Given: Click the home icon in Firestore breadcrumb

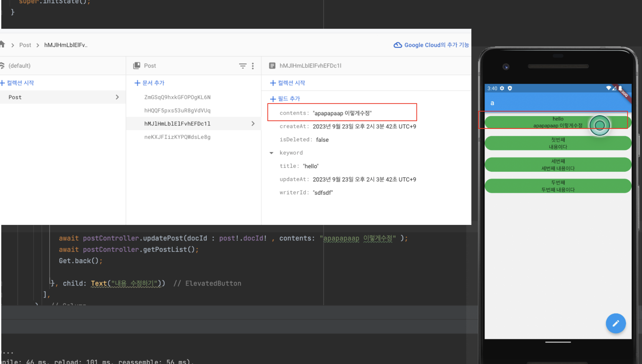Looking at the screenshot, I should 2,44.
